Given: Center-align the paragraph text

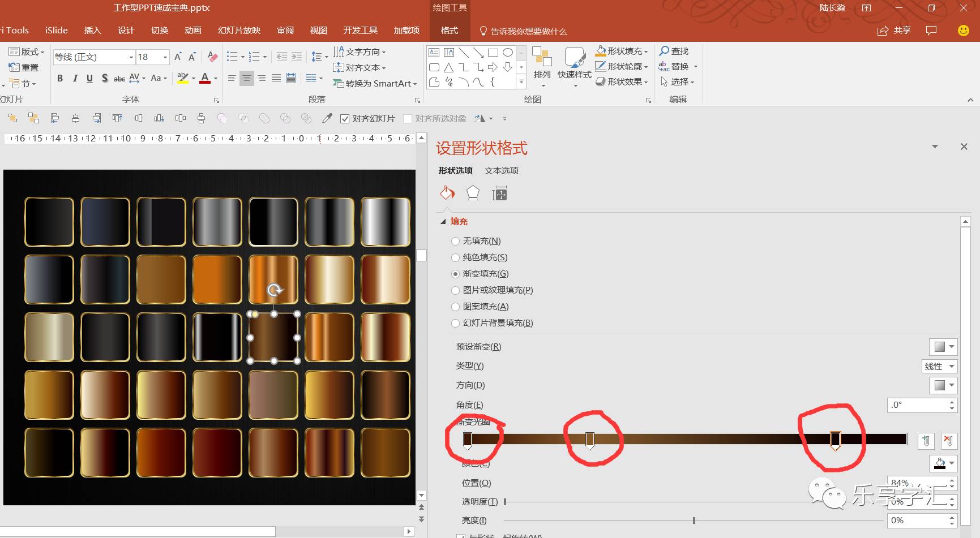Looking at the screenshot, I should click(x=246, y=78).
